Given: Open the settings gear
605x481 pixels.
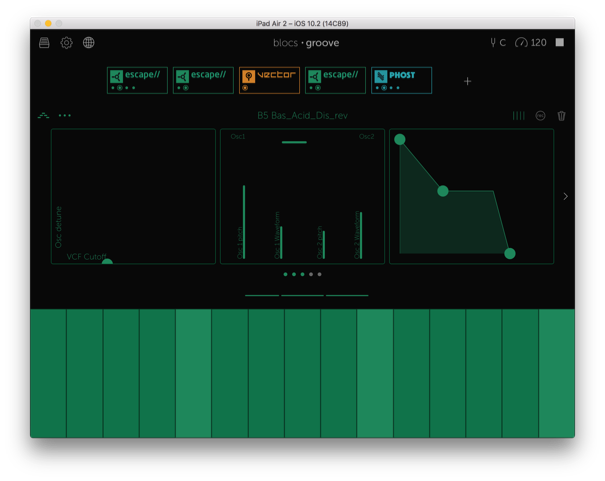Looking at the screenshot, I should click(66, 43).
